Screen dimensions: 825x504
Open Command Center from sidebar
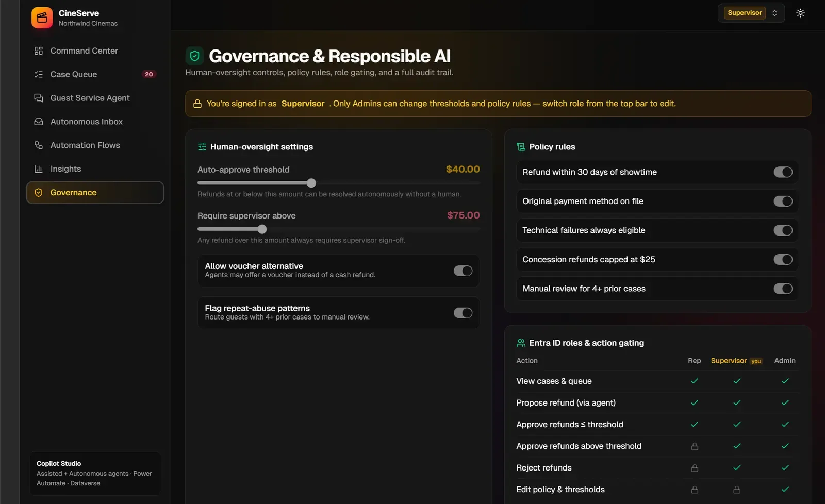point(95,51)
